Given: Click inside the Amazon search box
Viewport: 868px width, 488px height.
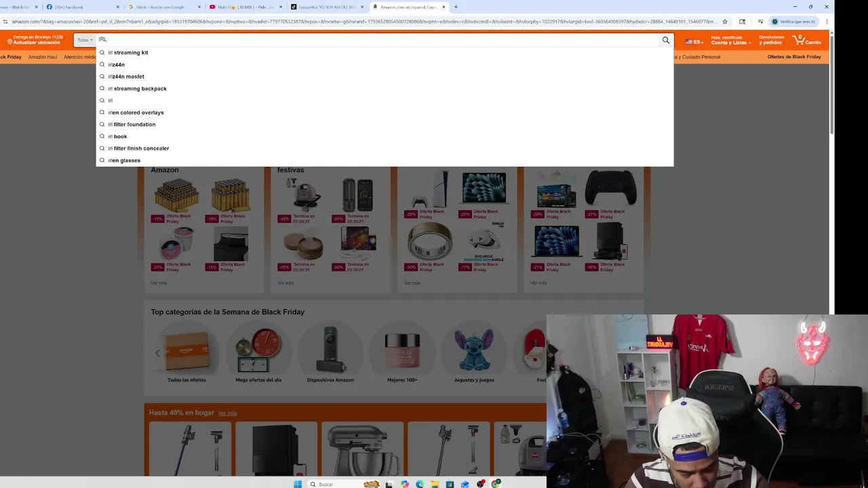Looking at the screenshot, I should pos(378,40).
